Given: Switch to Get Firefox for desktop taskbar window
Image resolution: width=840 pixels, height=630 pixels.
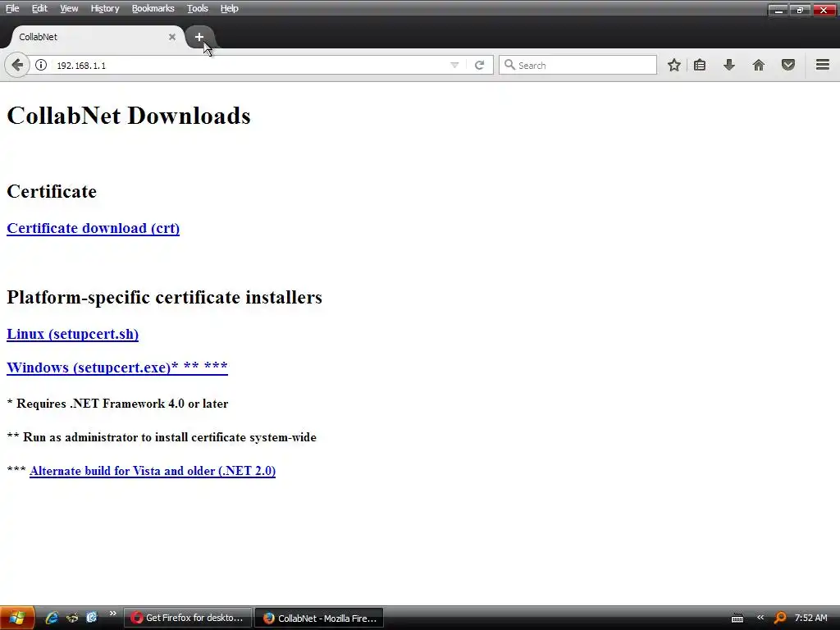Looking at the screenshot, I should pyautogui.click(x=188, y=618).
